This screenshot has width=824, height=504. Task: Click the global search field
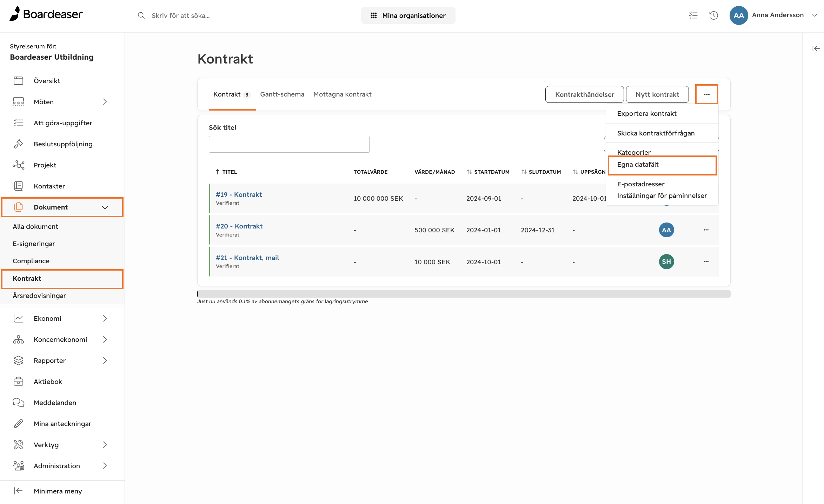tap(180, 15)
